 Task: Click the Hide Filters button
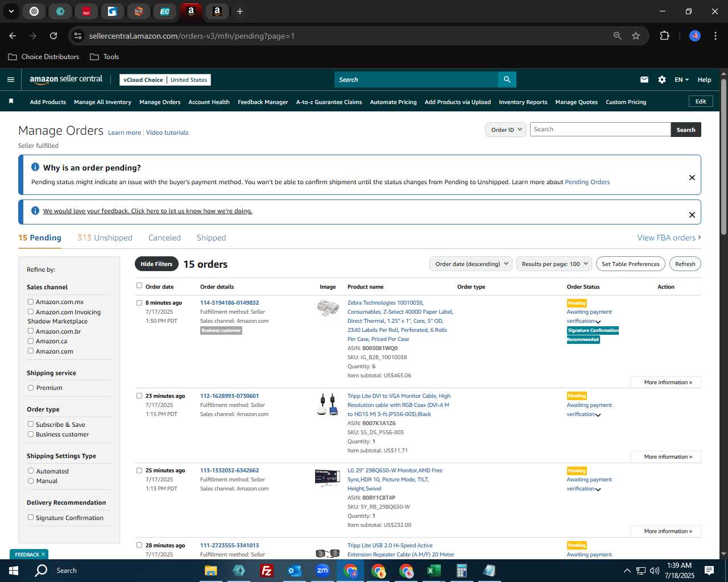point(156,264)
